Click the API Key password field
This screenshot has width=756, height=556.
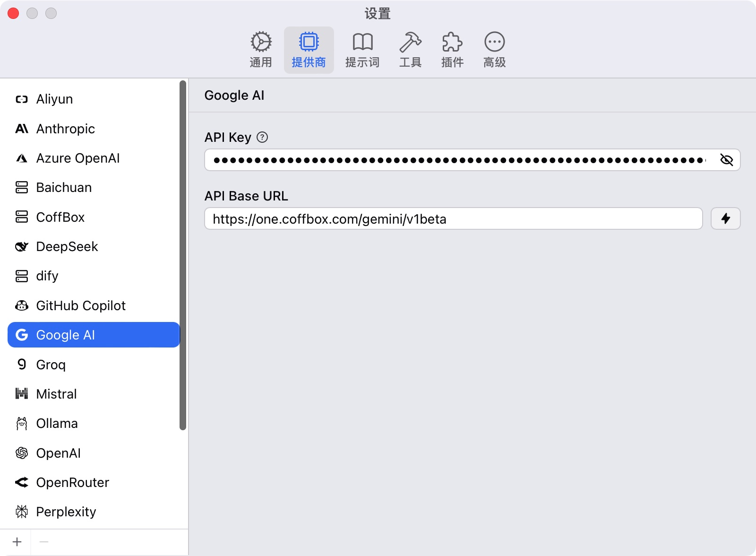point(472,160)
